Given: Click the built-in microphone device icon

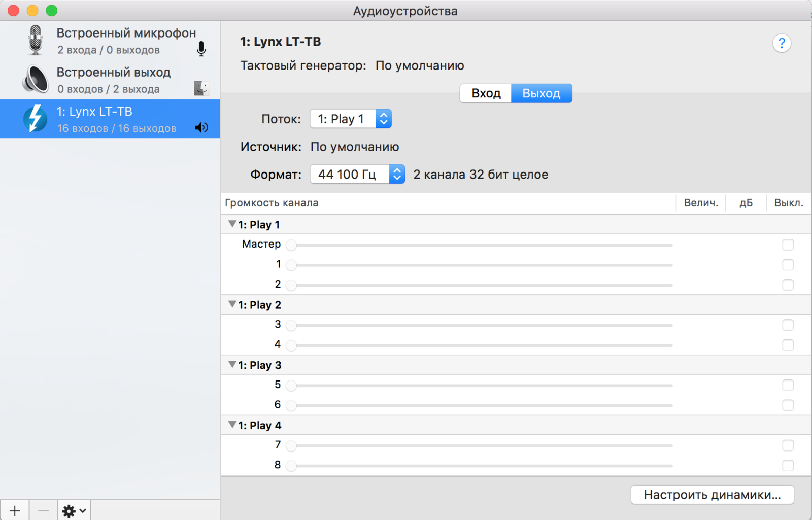Looking at the screenshot, I should (35, 40).
